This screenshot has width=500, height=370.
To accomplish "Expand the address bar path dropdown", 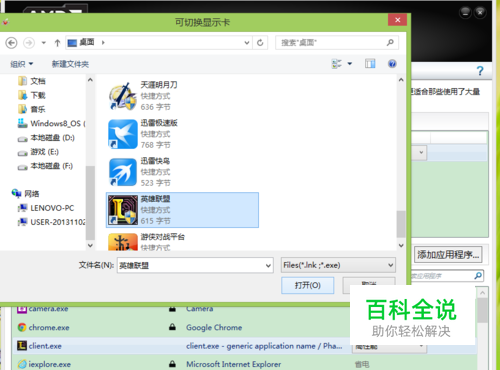I will point(247,43).
